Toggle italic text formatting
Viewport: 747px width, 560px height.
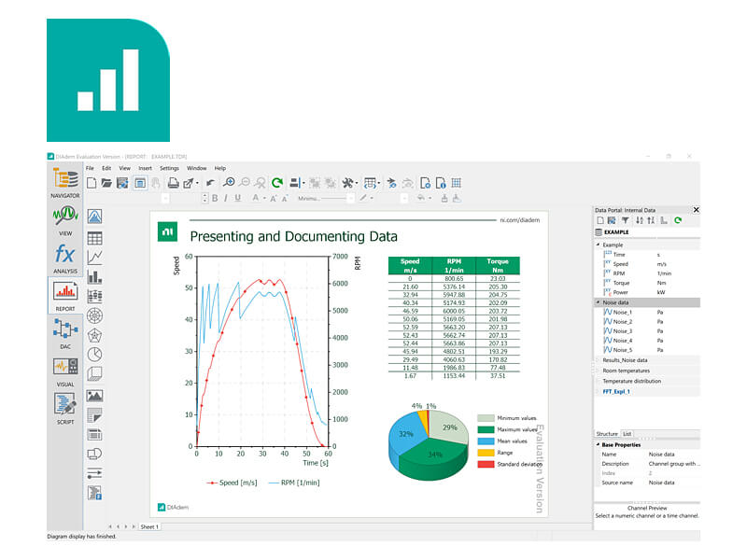pyautogui.click(x=226, y=198)
